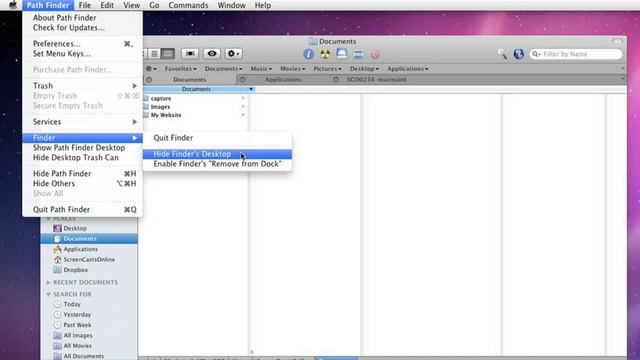640x360 pixels.
Task: Click the red circular toolbar icon
Action: pos(375,54)
